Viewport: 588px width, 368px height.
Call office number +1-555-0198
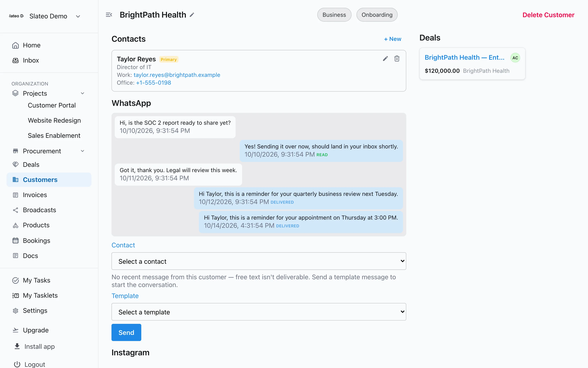154,83
